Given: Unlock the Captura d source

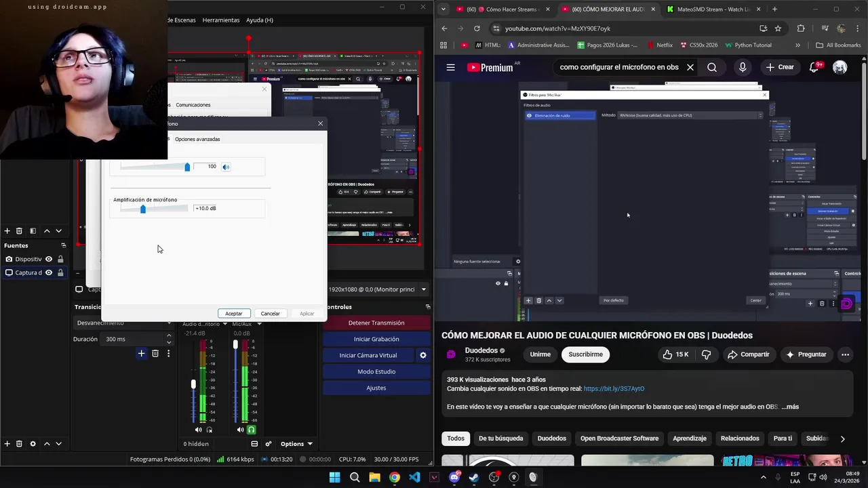Looking at the screenshot, I should (60, 272).
